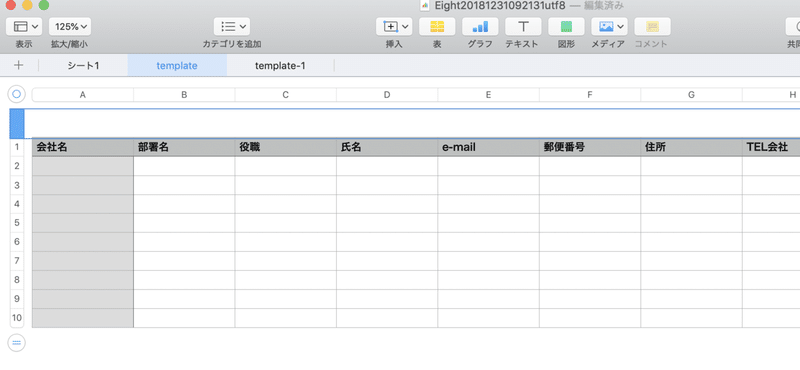Open the 125% zoom level dropdown
800x370 pixels.
[70, 27]
